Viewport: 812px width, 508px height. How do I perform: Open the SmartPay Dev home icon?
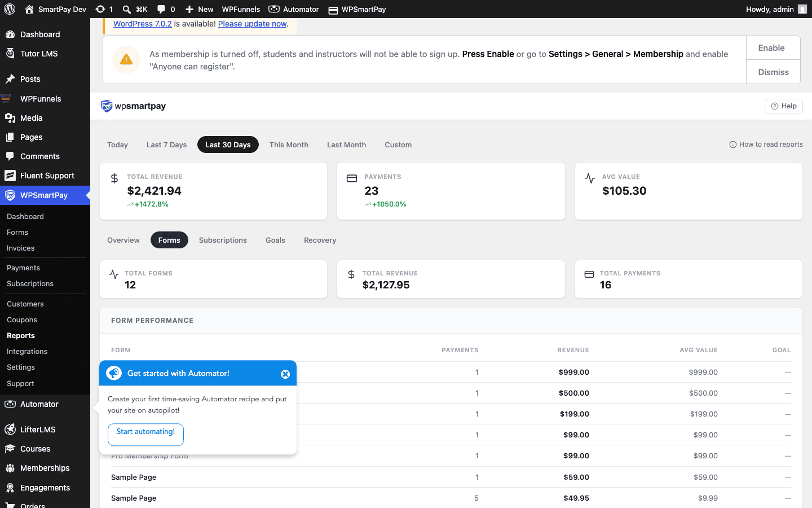click(x=29, y=9)
